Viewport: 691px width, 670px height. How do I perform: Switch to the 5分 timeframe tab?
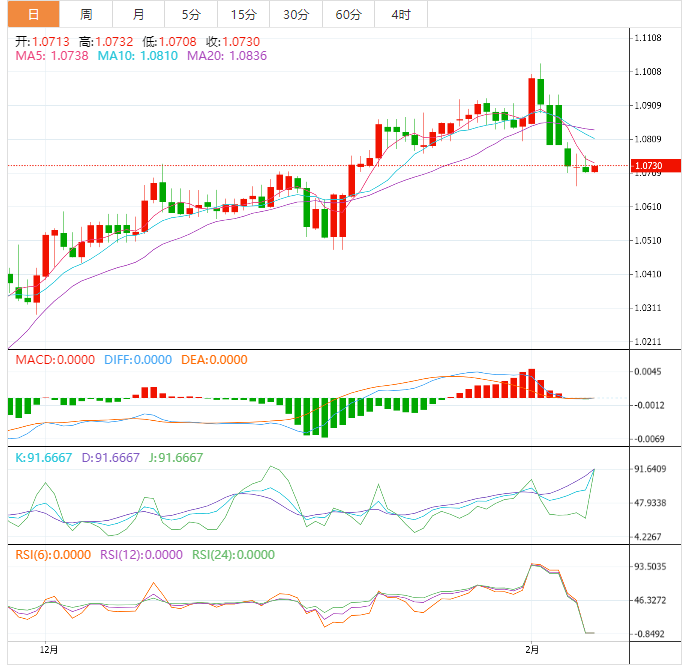[x=191, y=14]
